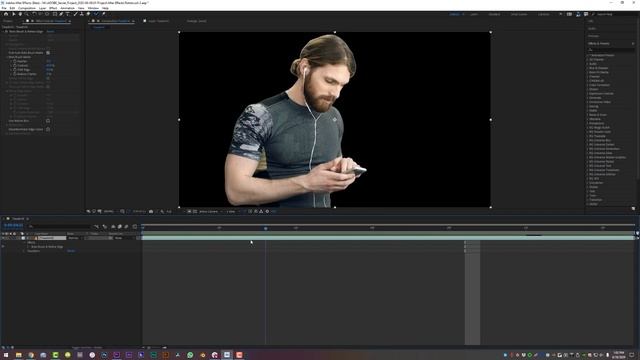Screen dimensions: 640x360
Task: Toggle the Feather stopwatch
Action: 15,61
